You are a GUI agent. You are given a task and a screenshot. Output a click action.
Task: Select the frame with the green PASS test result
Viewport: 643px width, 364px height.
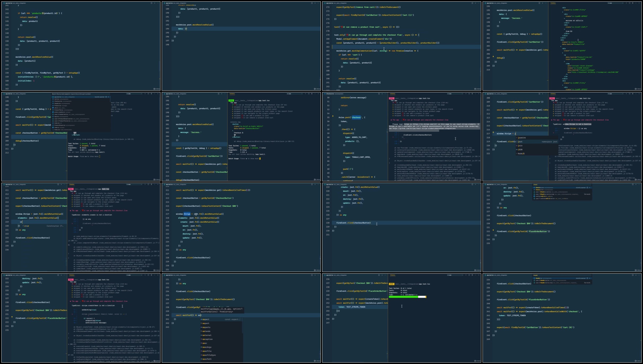click(241, 137)
